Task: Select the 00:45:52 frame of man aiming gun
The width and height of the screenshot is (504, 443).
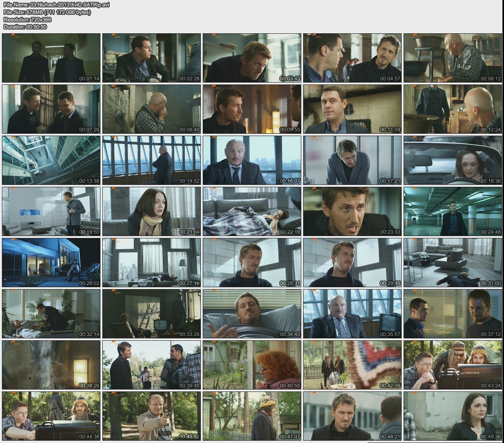Action: pos(152,416)
